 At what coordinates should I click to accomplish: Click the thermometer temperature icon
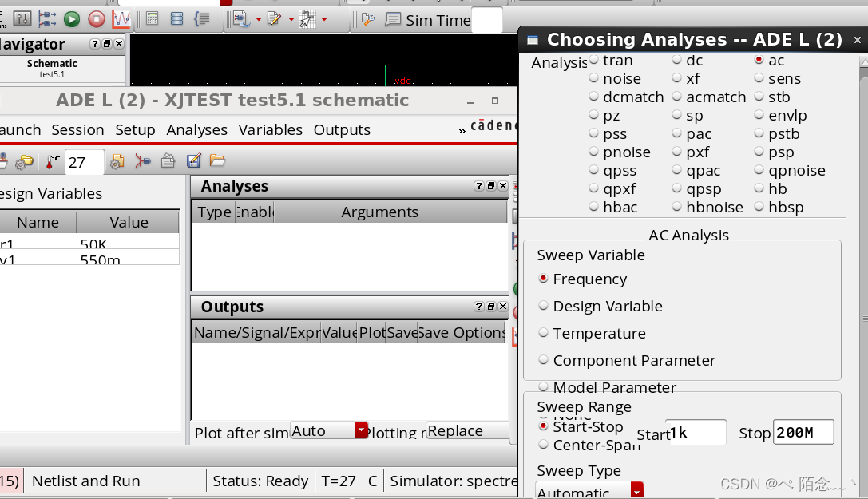click(x=54, y=161)
